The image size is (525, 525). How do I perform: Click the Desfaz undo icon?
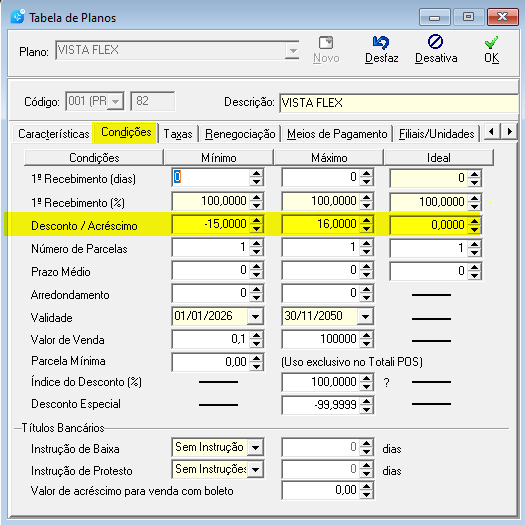click(381, 42)
